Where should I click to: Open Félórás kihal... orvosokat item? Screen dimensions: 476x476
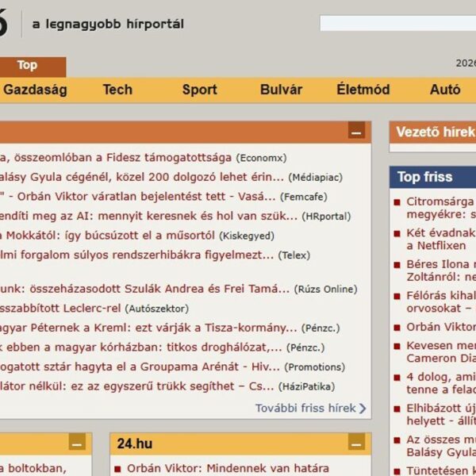(441, 301)
